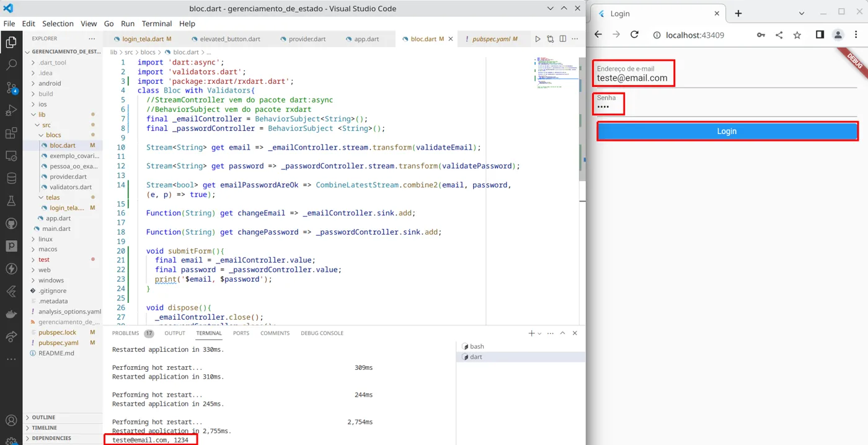The image size is (868, 445).
Task: Open main.dart in the explorer
Action: (x=56, y=229)
